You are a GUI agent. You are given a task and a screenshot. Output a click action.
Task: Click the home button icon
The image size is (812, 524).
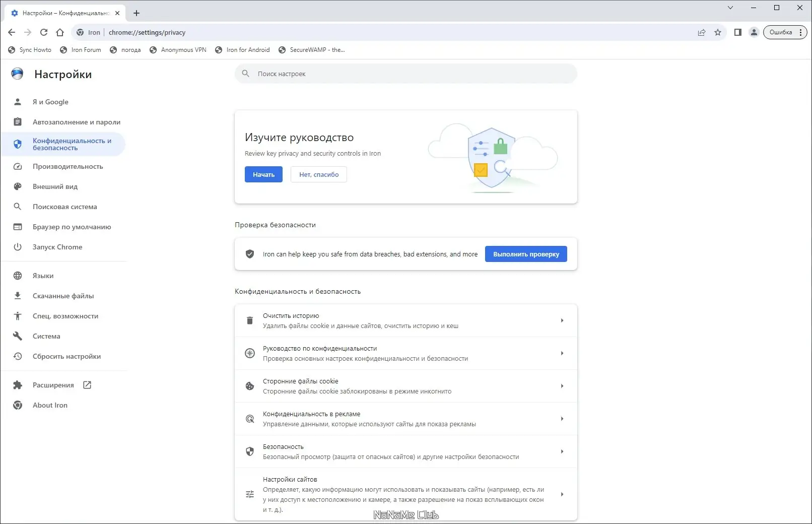tap(60, 32)
